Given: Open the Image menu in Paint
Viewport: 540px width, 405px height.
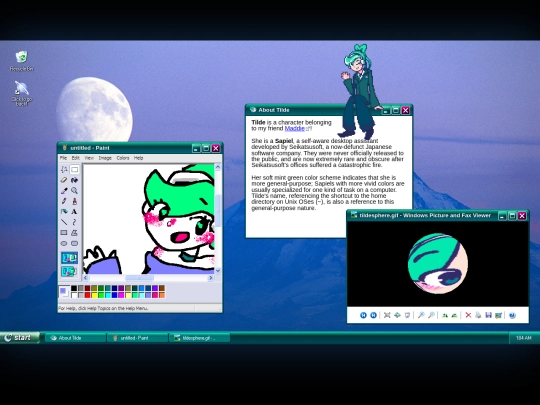Looking at the screenshot, I should click(105, 158).
